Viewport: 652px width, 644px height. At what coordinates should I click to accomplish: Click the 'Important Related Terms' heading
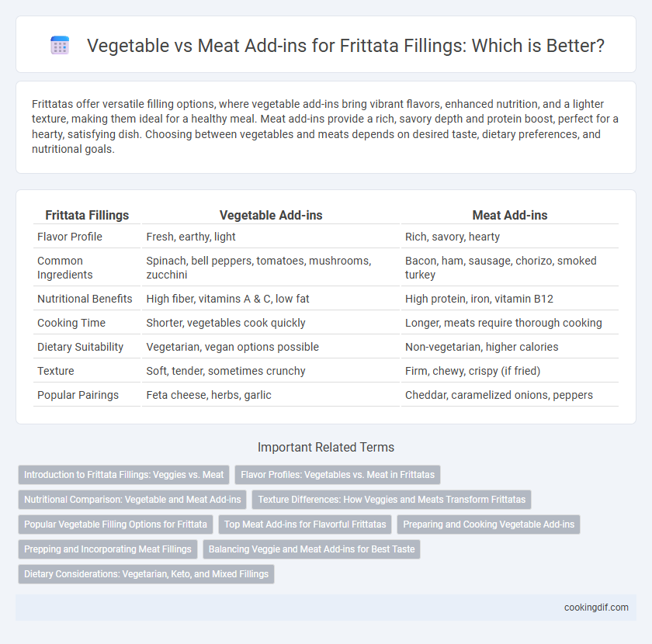pyautogui.click(x=326, y=447)
